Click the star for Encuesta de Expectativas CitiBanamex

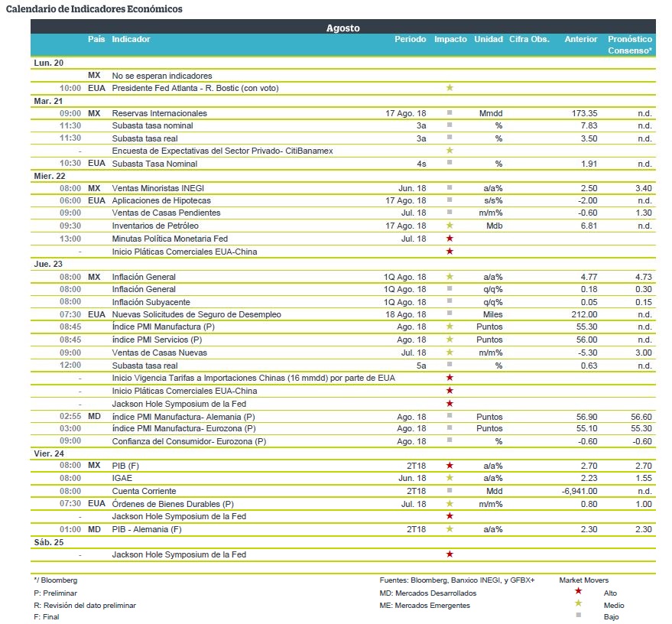tap(450, 151)
